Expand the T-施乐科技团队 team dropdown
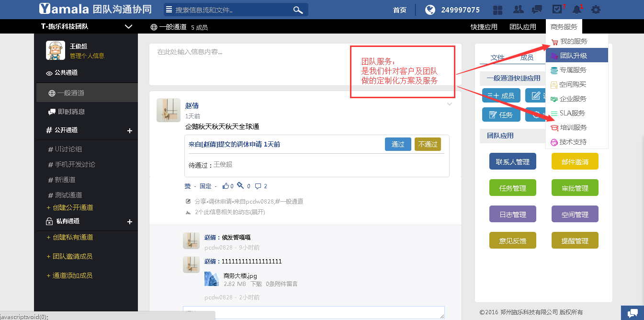 (128, 27)
